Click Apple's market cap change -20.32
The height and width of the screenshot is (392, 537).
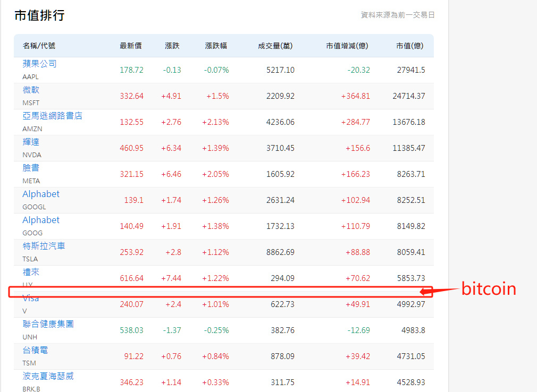(x=358, y=70)
